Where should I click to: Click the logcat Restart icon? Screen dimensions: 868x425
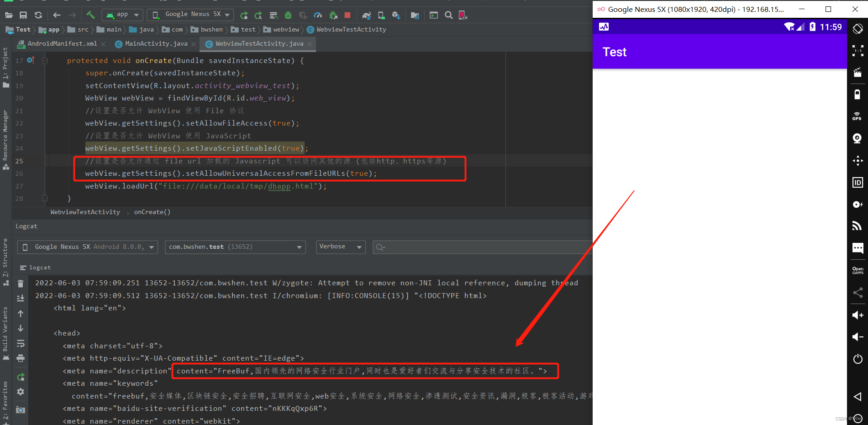[x=21, y=377]
